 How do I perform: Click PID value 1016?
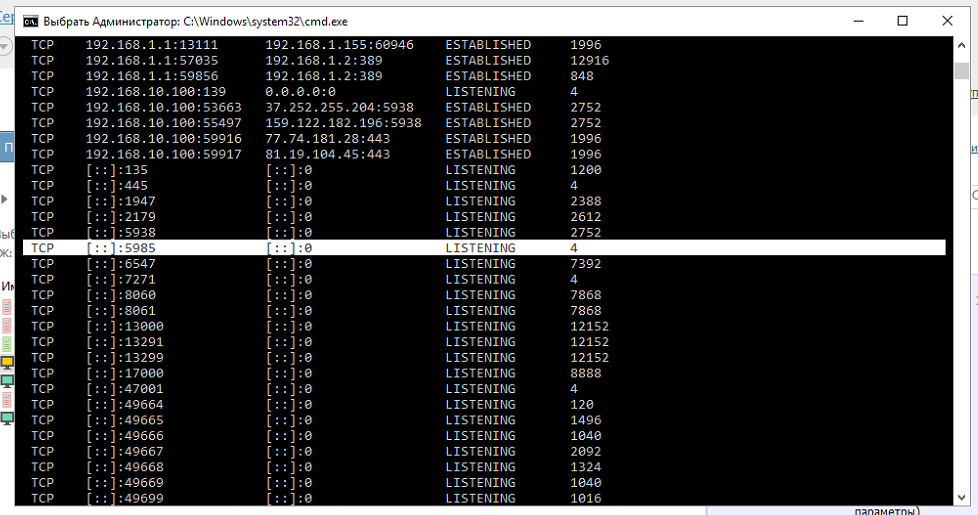click(x=586, y=498)
